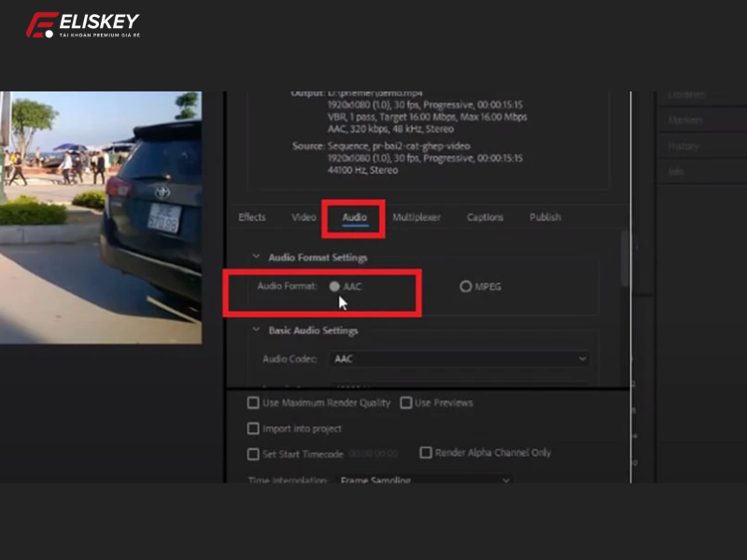Enable Render Alpha Channel Only

(426, 453)
